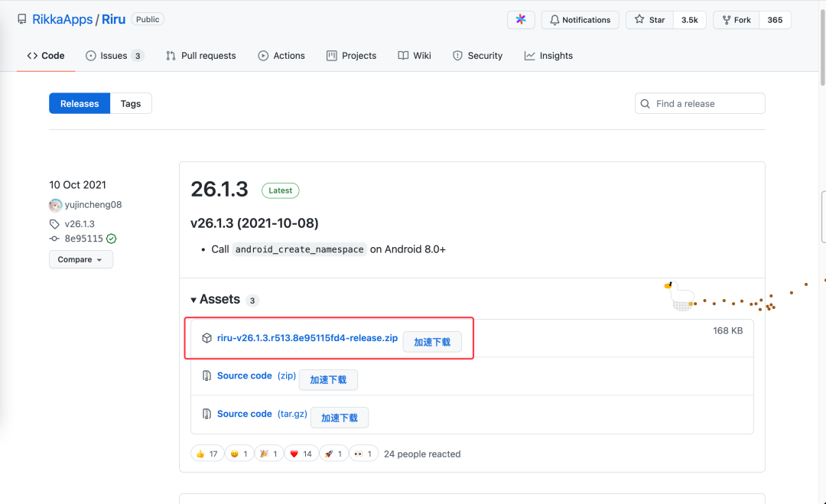826x504 pixels.
Task: Star the repository
Action: (649, 20)
